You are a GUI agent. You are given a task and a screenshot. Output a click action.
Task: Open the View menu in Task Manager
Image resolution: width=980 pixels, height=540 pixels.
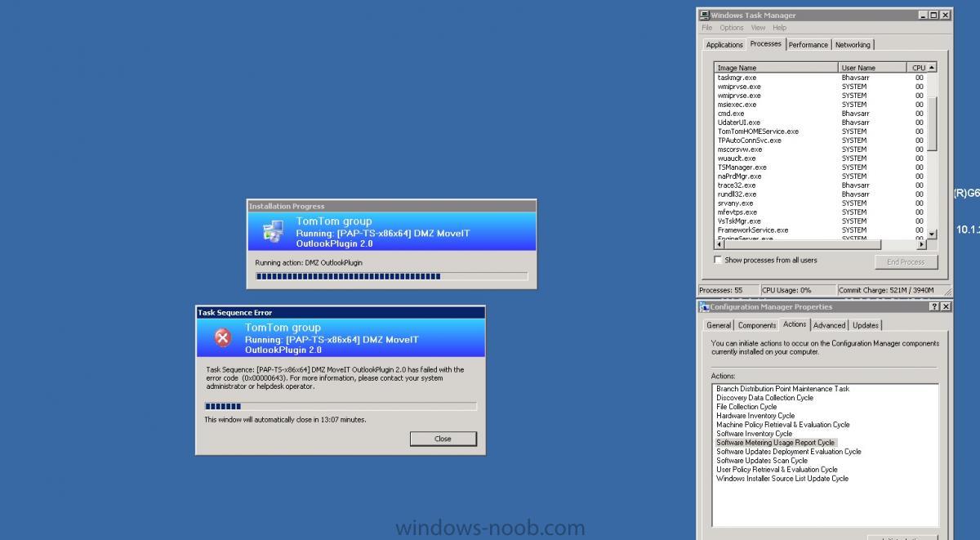point(758,28)
